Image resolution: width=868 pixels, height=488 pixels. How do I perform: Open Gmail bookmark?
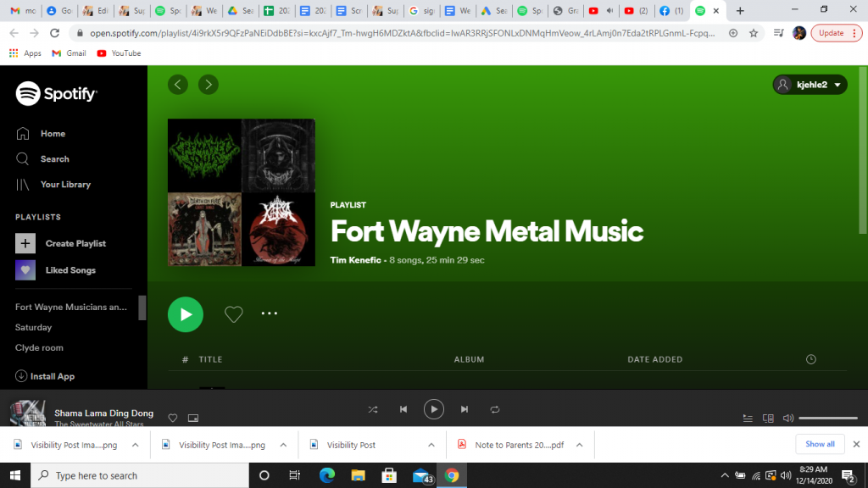click(69, 53)
